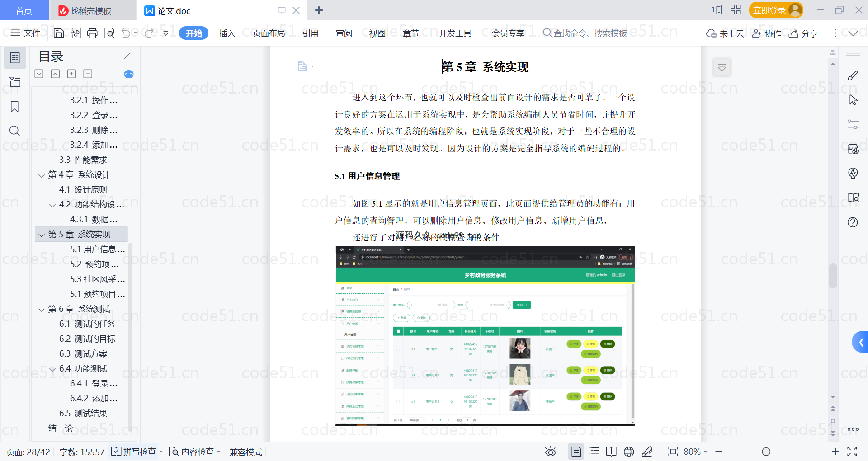Open the sidebar search icon
Image resolution: width=868 pixels, height=461 pixels.
15,131
